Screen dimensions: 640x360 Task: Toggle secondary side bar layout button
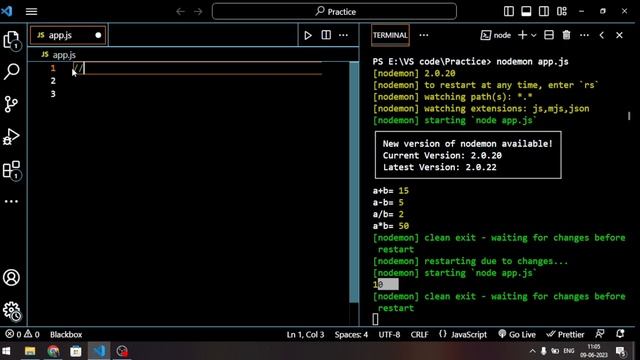(544, 11)
